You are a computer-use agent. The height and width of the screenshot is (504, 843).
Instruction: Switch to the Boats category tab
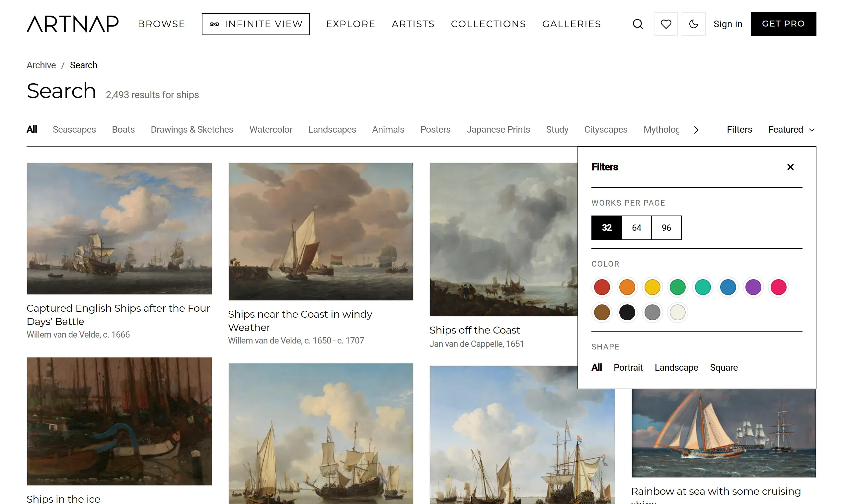click(123, 129)
